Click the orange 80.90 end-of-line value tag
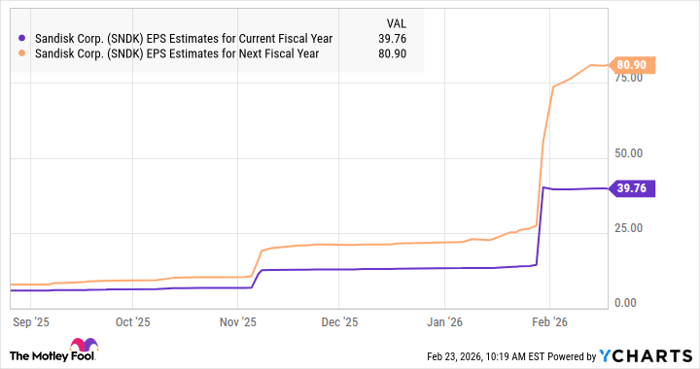This screenshot has width=700, height=369. (632, 65)
